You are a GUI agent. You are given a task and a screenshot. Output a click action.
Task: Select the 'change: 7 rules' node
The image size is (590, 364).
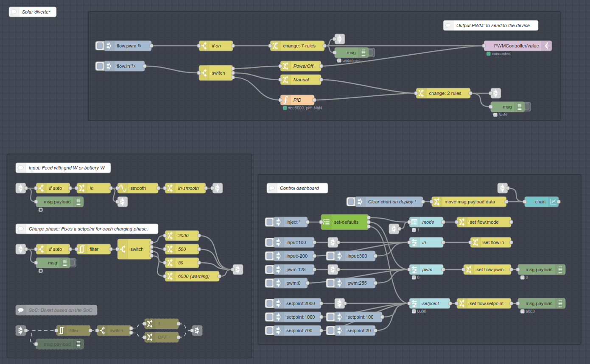(297, 46)
